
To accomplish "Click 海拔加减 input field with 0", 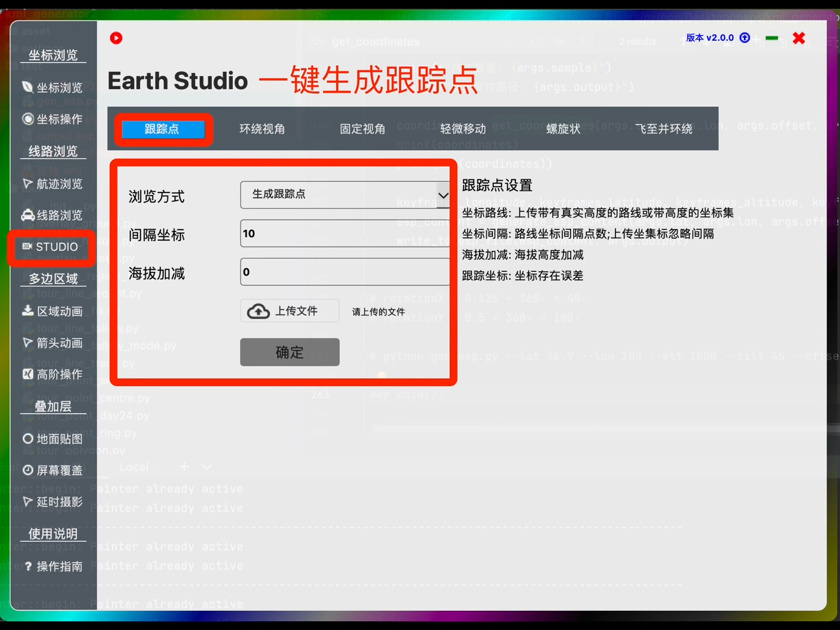I will [345, 272].
